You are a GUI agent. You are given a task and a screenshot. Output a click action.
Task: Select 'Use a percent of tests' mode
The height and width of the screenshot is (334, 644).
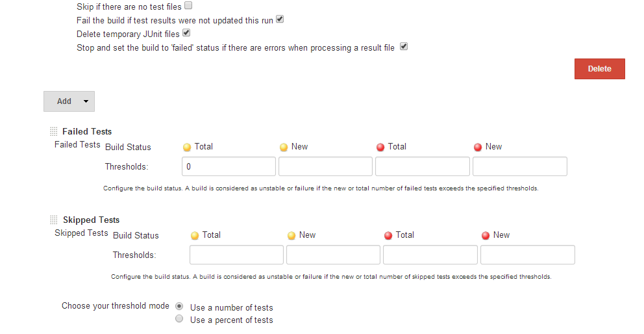(180, 319)
